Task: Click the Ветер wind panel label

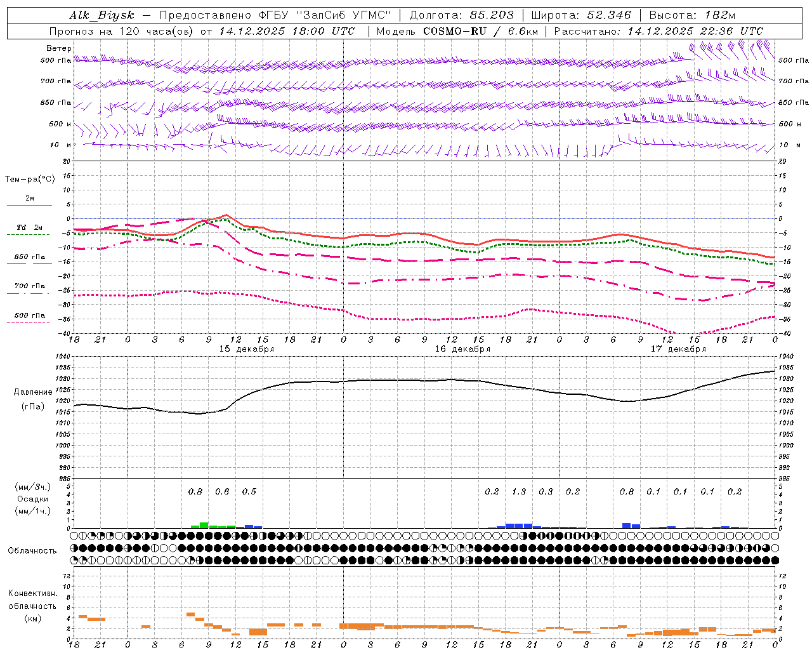Action: (x=59, y=48)
